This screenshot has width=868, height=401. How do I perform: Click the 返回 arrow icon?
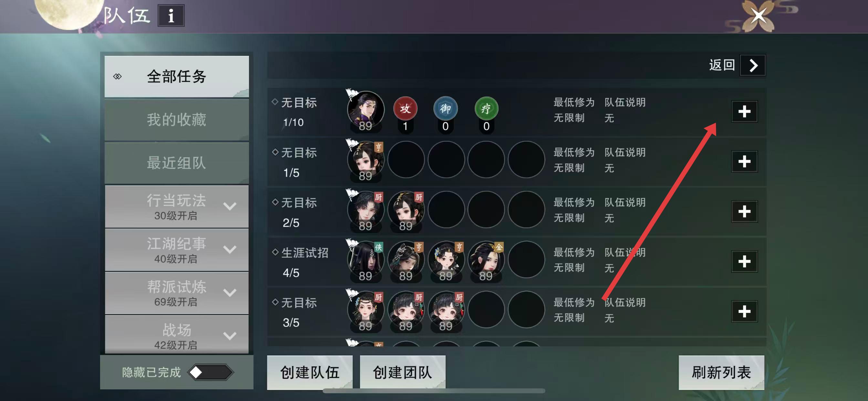click(752, 65)
